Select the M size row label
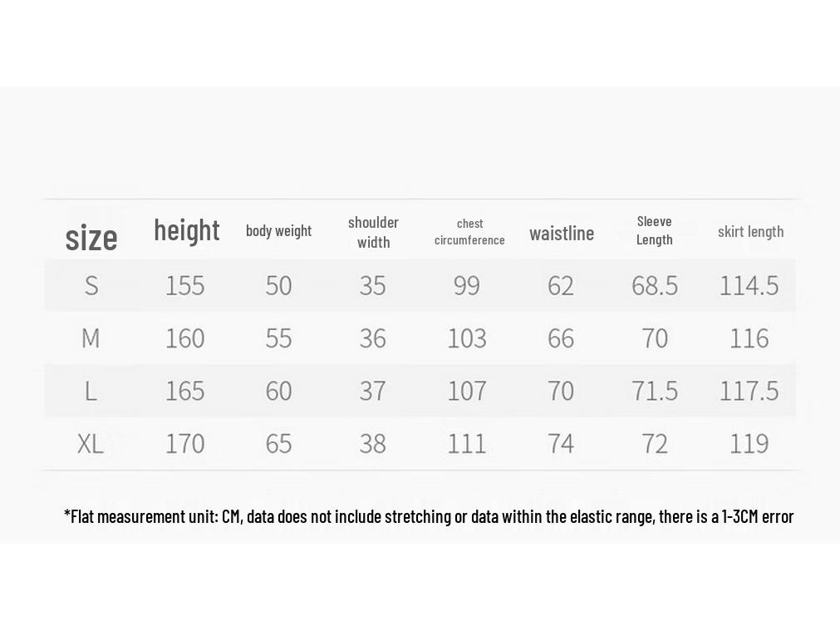The image size is (840, 631). [x=91, y=338]
